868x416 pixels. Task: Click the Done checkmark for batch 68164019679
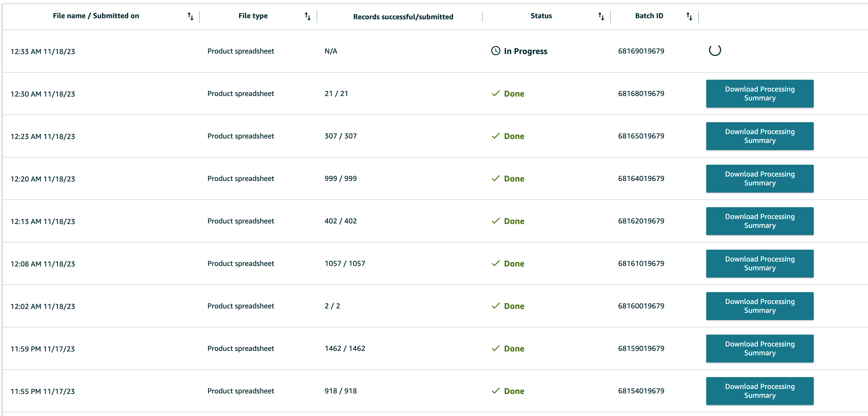tap(496, 178)
